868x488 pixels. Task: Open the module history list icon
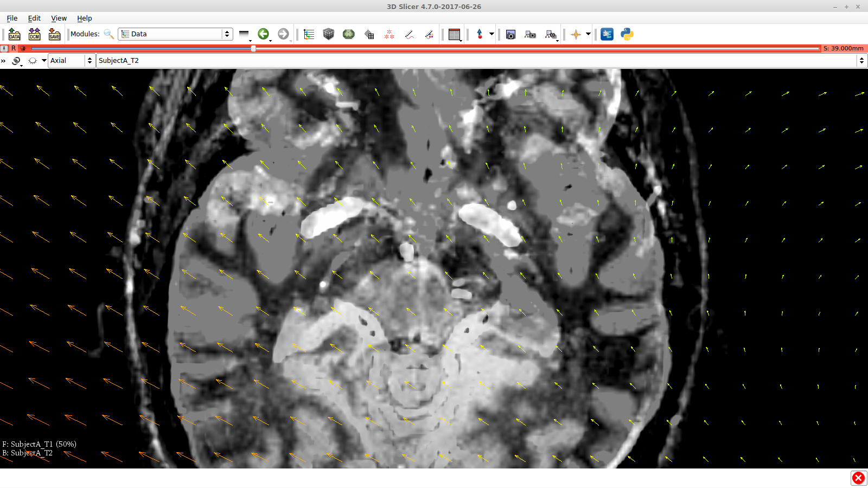coord(245,34)
